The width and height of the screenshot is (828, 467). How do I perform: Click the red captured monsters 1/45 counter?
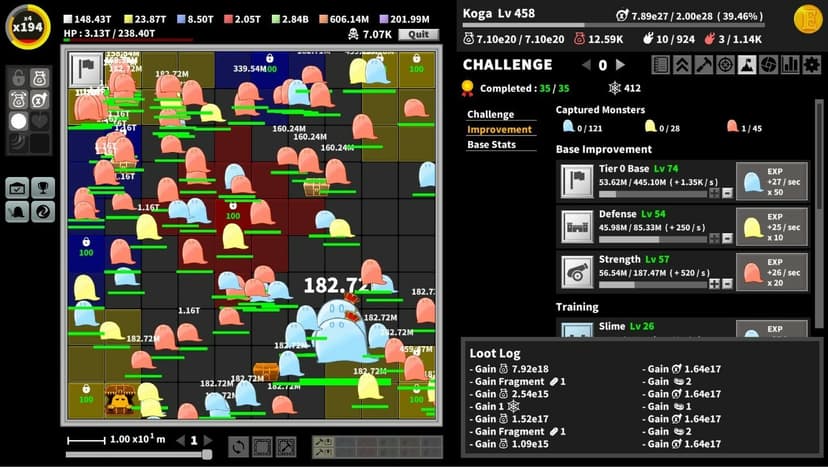point(745,127)
